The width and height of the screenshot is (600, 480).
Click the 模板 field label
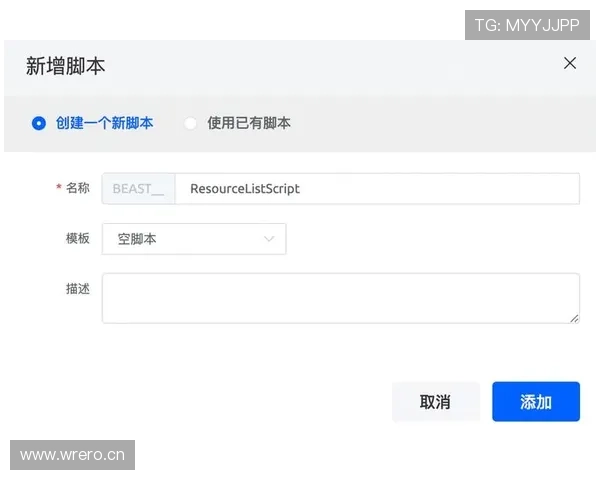pos(78,238)
